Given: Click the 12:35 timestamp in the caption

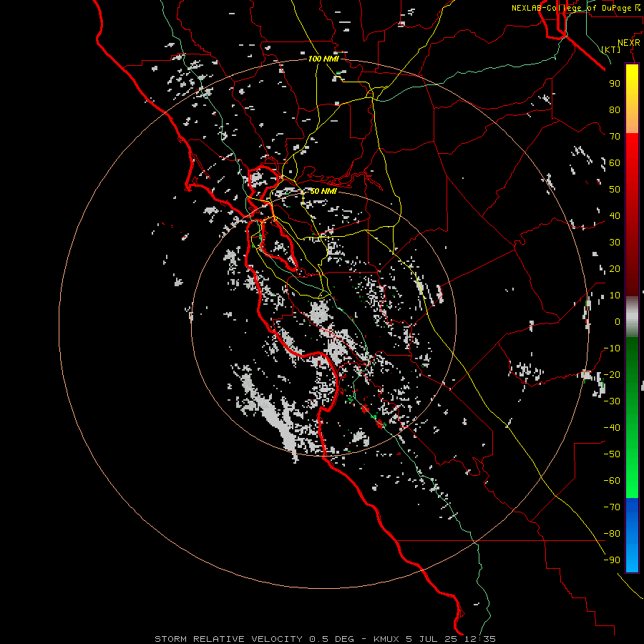Looking at the screenshot, I should pos(480,639).
